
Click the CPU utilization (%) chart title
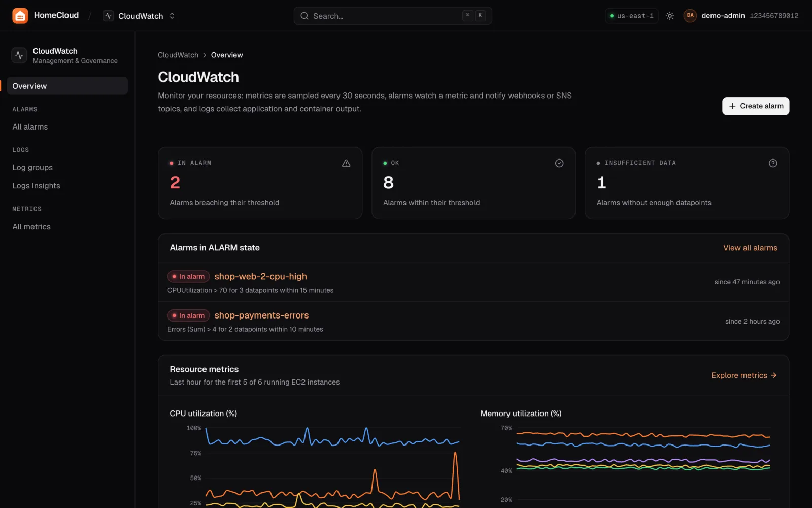[x=203, y=414]
